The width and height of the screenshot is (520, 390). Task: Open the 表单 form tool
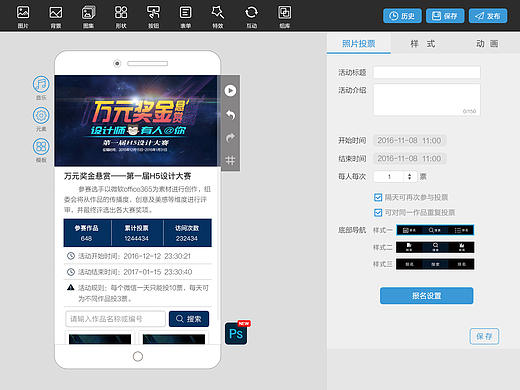click(x=186, y=16)
